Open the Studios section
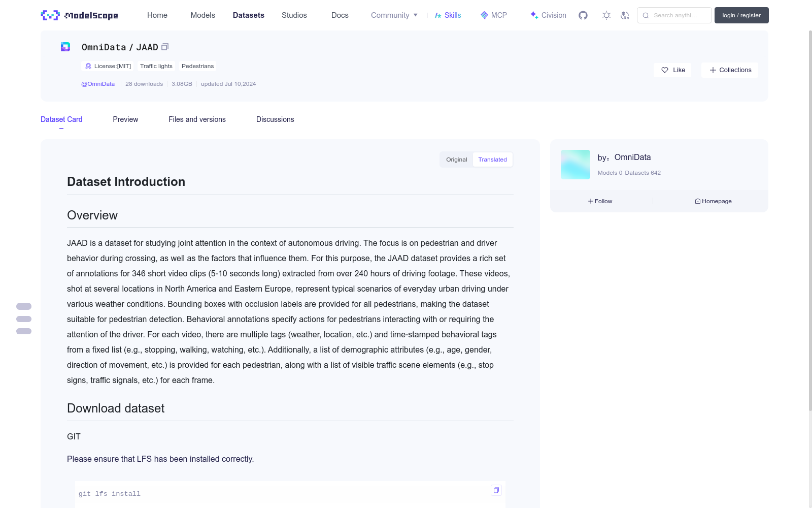This screenshot has height=508, width=812. click(294, 15)
